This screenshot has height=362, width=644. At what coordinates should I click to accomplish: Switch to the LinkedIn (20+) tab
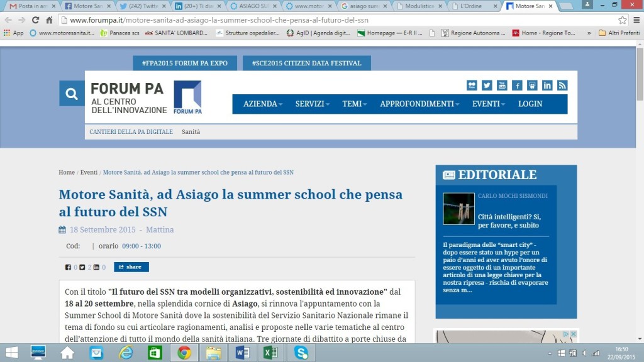click(x=197, y=6)
